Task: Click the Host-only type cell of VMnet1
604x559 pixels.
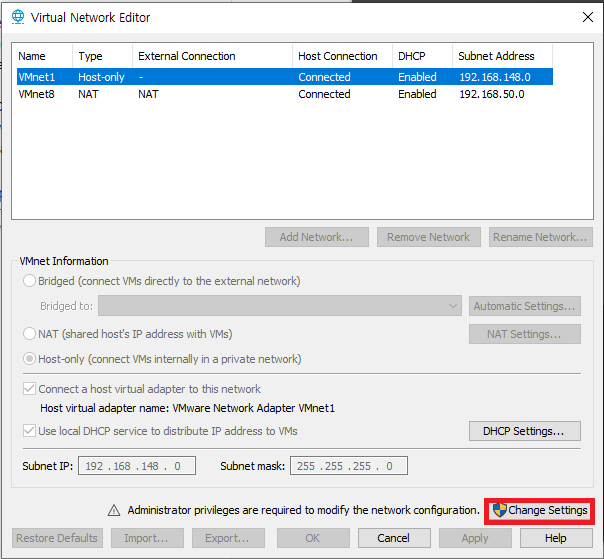Action: tap(101, 77)
